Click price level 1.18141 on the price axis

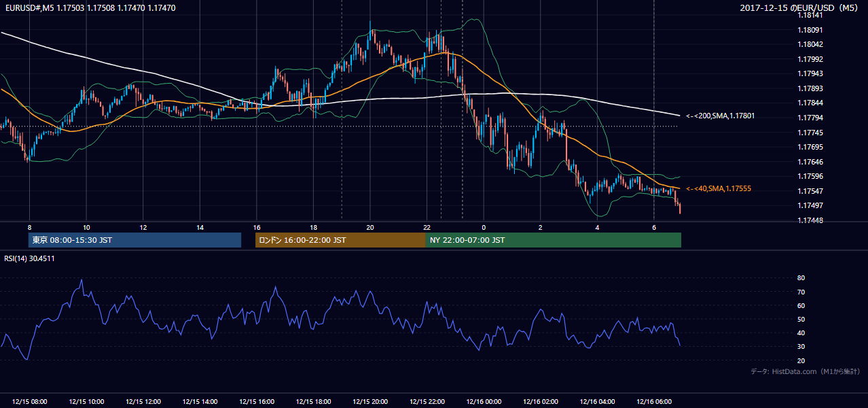coord(810,15)
